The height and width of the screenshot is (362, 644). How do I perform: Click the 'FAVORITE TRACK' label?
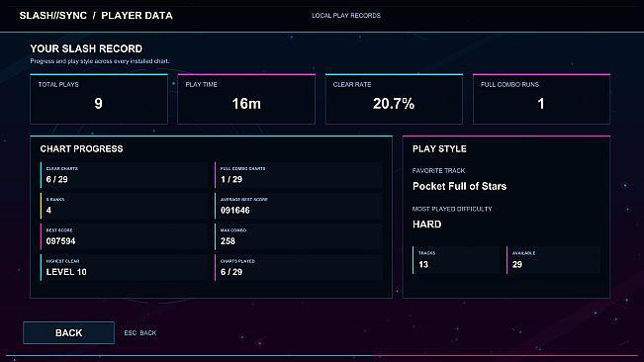(438, 170)
